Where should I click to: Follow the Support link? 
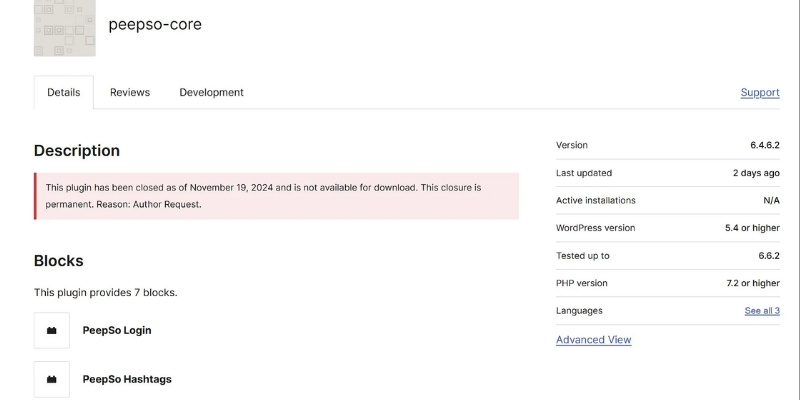[760, 92]
